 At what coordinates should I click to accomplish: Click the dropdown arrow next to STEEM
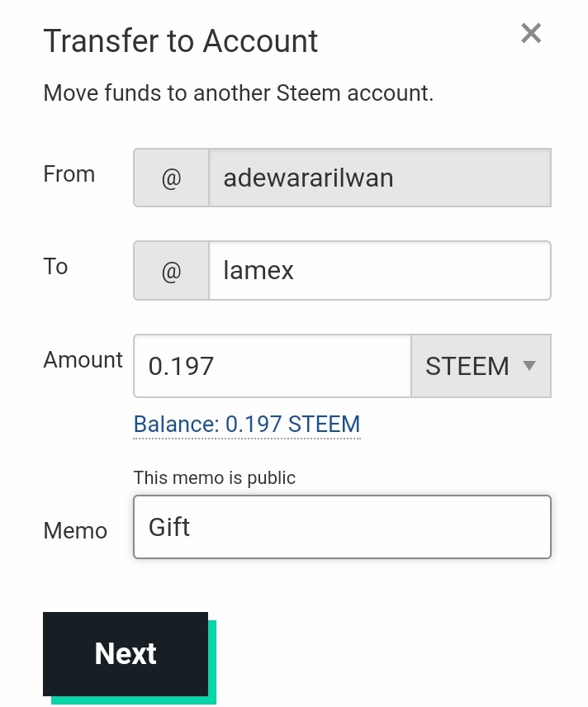(x=530, y=366)
